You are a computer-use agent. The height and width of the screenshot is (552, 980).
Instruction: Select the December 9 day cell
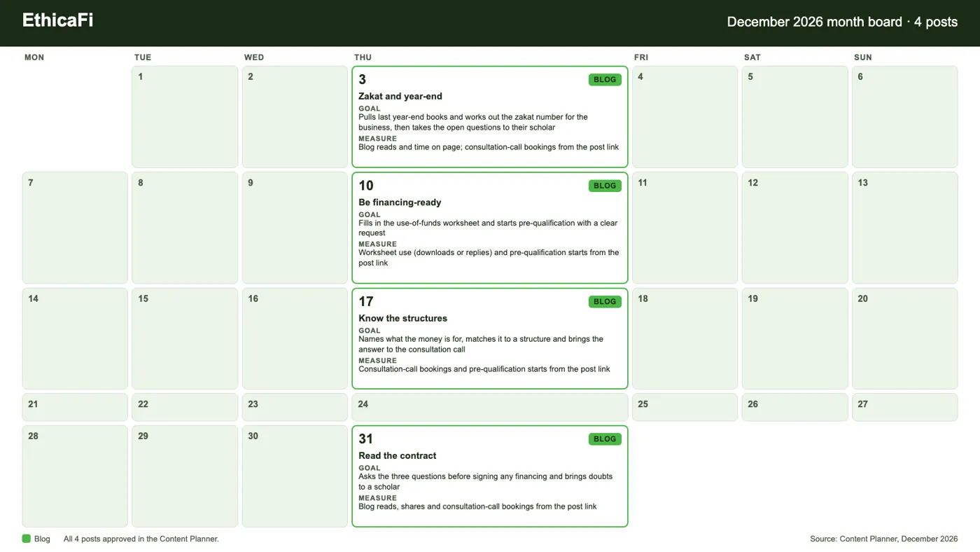(x=295, y=228)
